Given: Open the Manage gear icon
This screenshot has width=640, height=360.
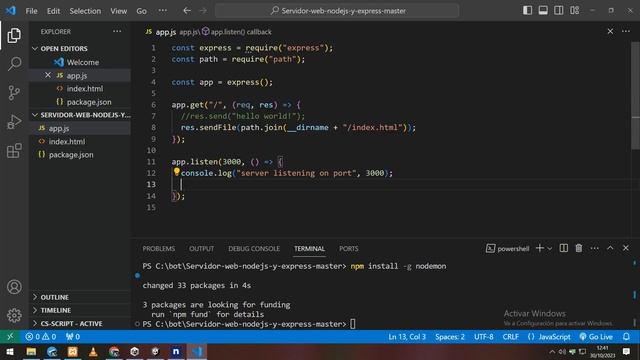Looking at the screenshot, I should coord(14,316).
